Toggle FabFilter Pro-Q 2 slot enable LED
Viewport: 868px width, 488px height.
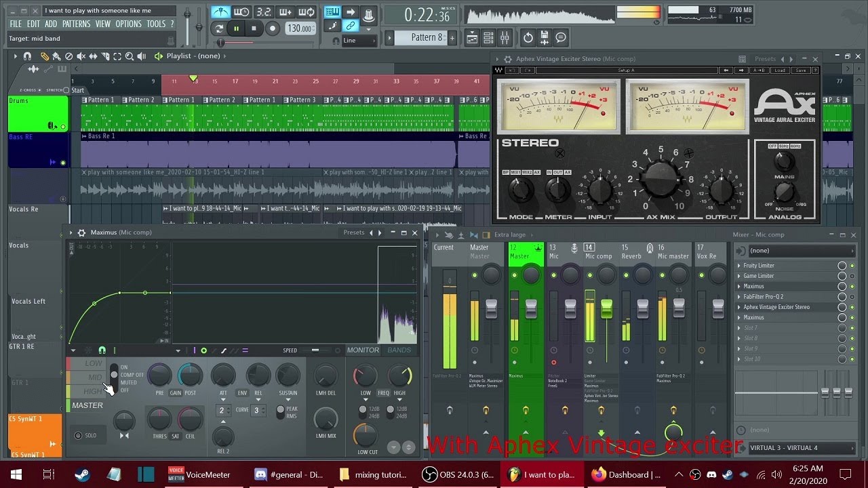[x=852, y=297]
